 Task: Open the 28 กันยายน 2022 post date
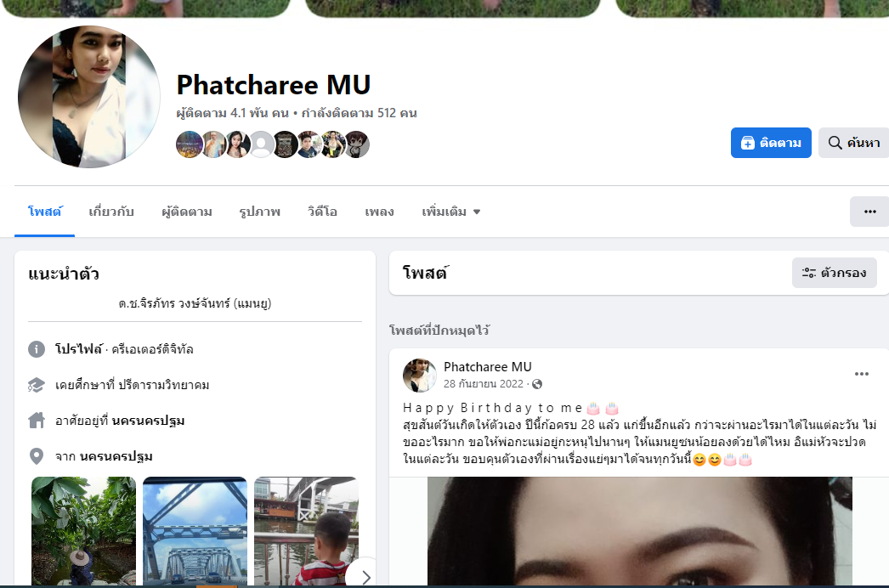coord(483,384)
